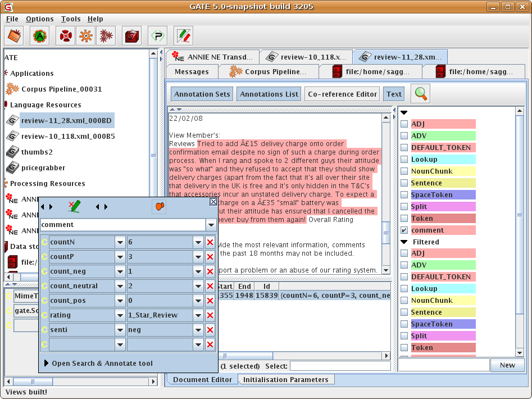The image size is (532, 399).
Task: Enable the Sentence checkbox in default set
Action: [404, 183]
